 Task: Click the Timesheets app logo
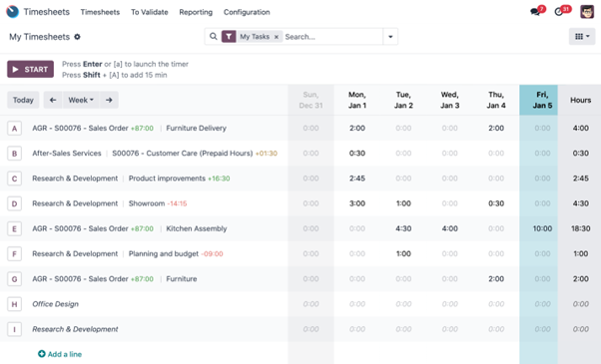point(12,12)
